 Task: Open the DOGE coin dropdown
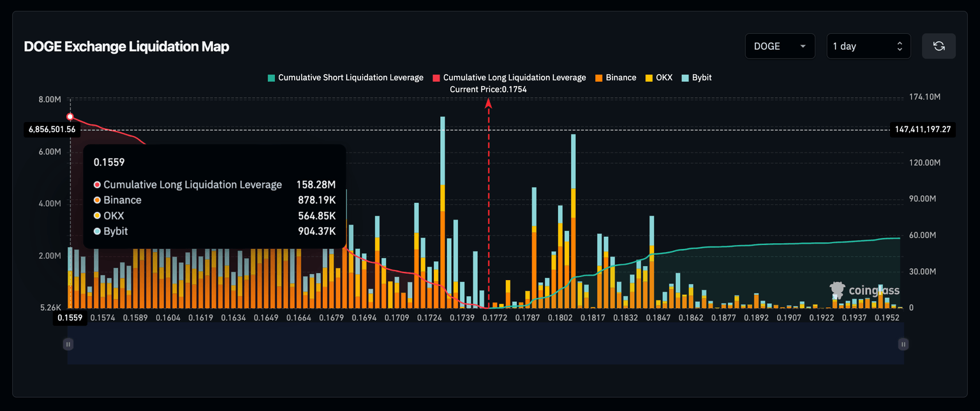pos(780,46)
